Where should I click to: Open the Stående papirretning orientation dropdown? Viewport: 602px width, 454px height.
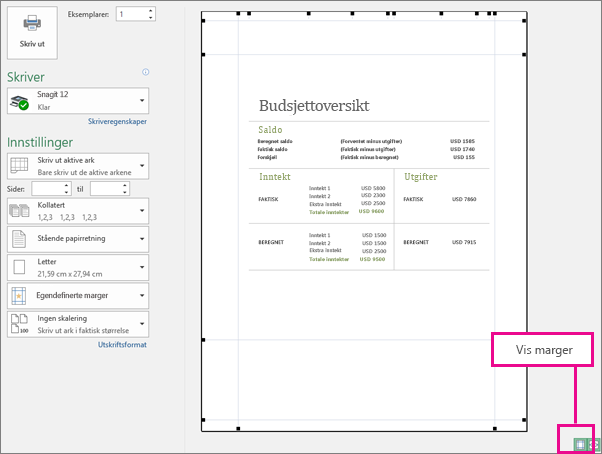click(x=78, y=239)
